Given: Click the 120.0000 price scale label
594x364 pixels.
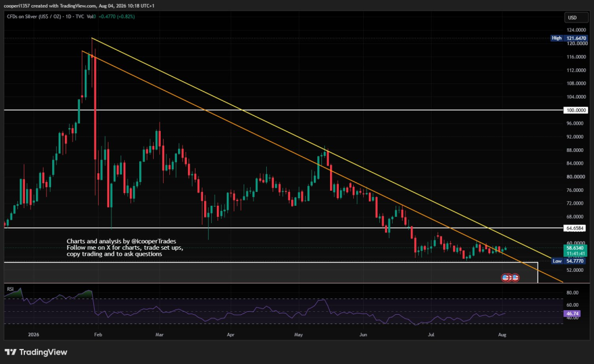Looking at the screenshot, I should [x=576, y=43].
